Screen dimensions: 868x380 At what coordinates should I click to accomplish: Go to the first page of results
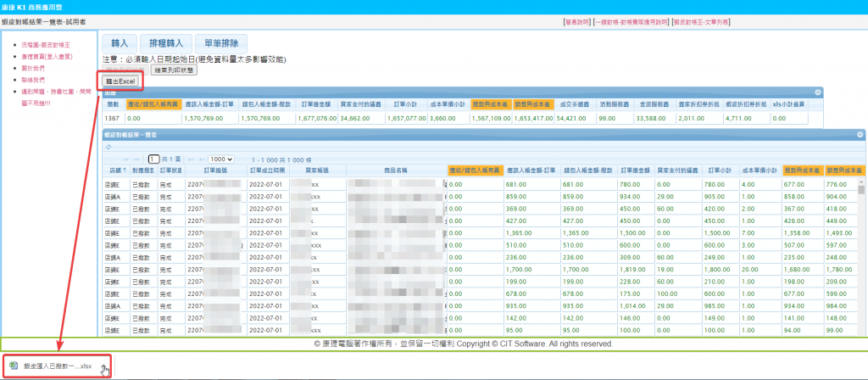[126, 159]
